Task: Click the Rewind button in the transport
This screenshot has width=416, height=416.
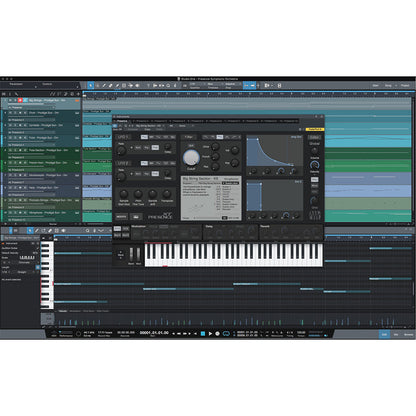Action: pos(179,333)
